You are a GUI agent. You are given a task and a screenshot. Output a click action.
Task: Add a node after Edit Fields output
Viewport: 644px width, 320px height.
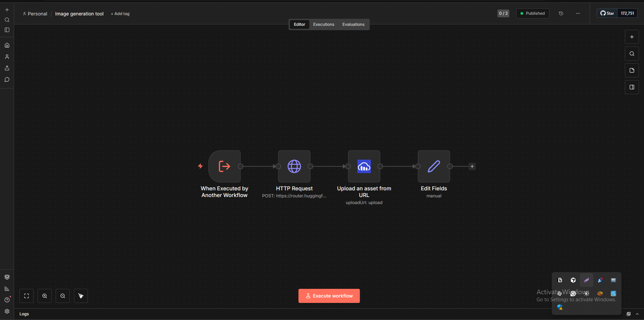click(472, 166)
